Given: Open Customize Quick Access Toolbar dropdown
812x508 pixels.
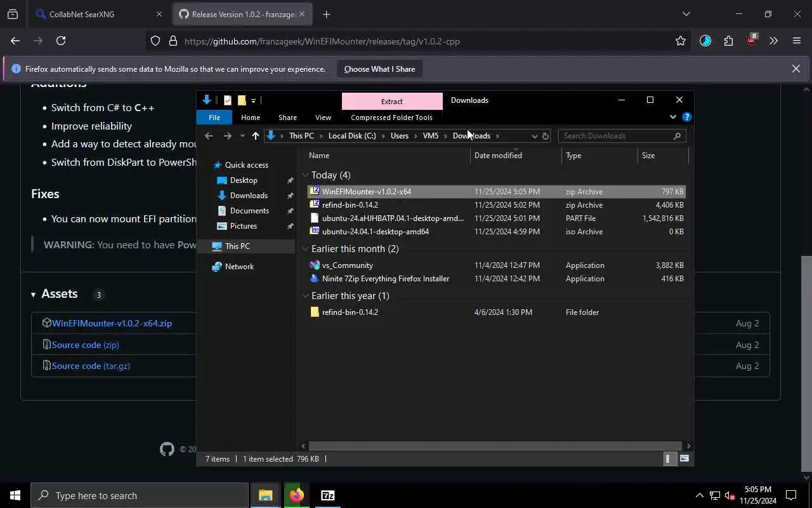Looking at the screenshot, I should click(253, 100).
